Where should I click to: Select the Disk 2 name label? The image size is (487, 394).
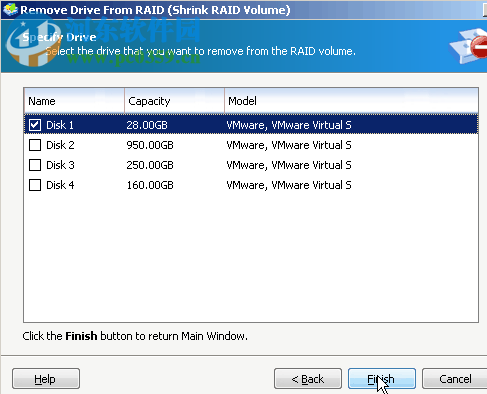[60, 145]
